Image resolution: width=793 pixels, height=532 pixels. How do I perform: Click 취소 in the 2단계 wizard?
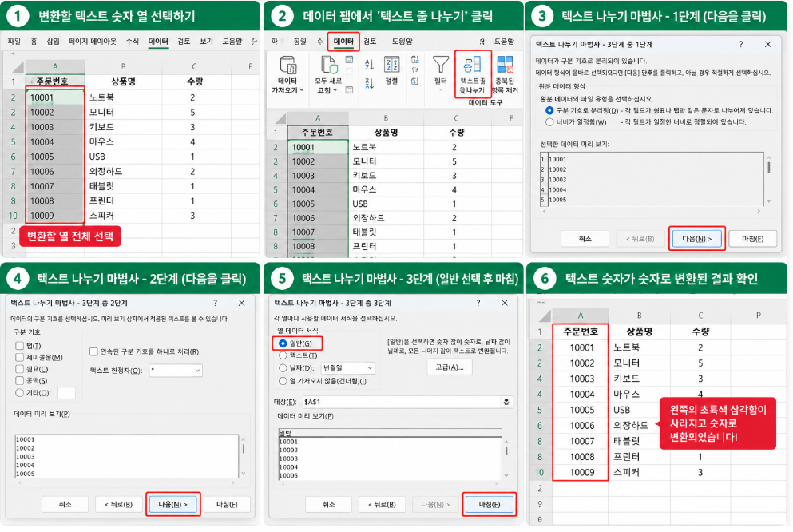(65, 505)
